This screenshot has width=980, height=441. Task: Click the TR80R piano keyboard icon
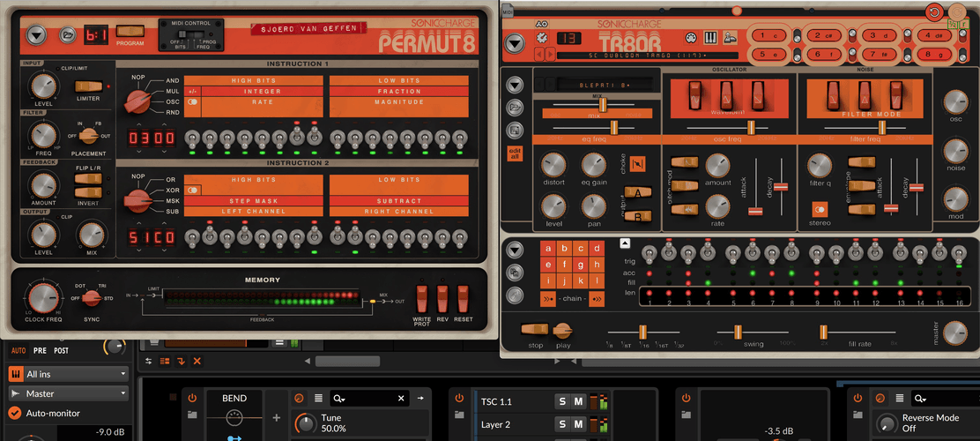(x=710, y=38)
